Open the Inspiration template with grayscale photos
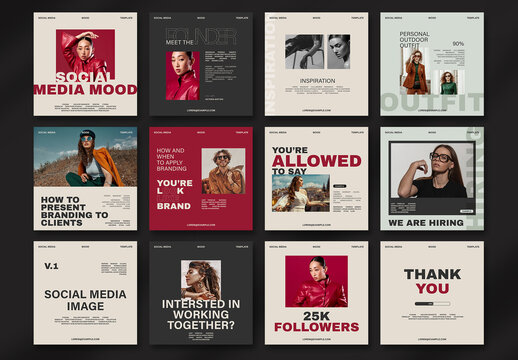 point(316,64)
